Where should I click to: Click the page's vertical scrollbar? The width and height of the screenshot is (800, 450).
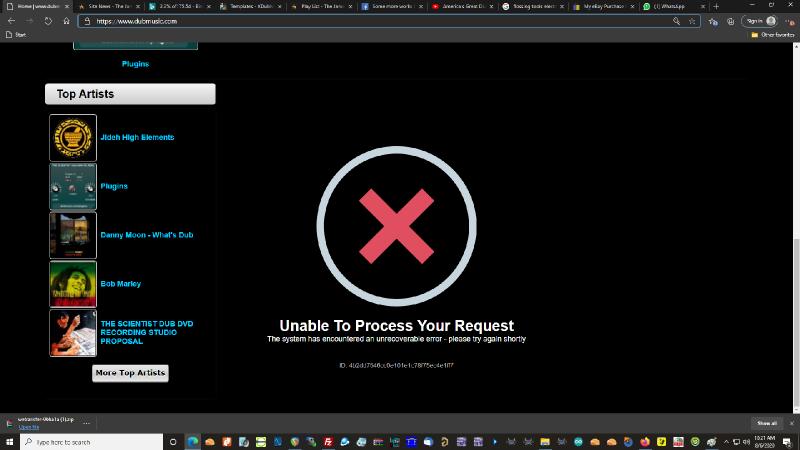(x=796, y=300)
